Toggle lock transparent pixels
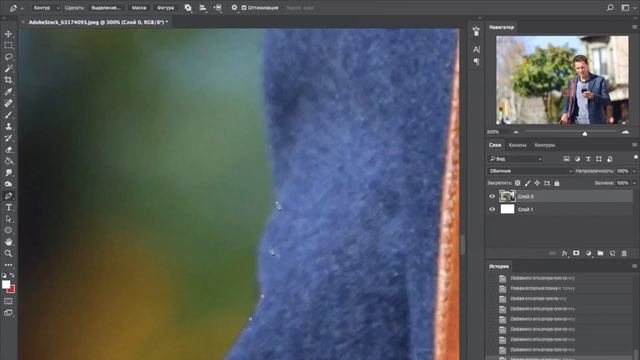Screen dimensions: 640x360 [x=518, y=183]
